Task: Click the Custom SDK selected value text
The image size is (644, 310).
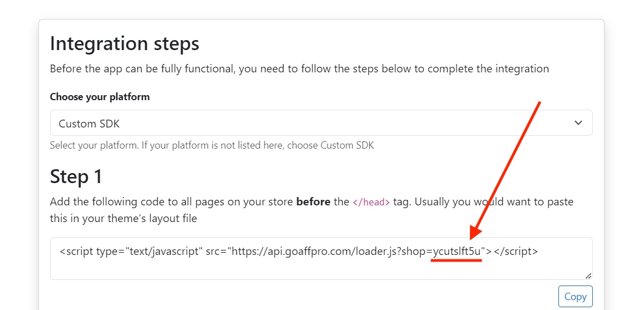Action: [89, 124]
